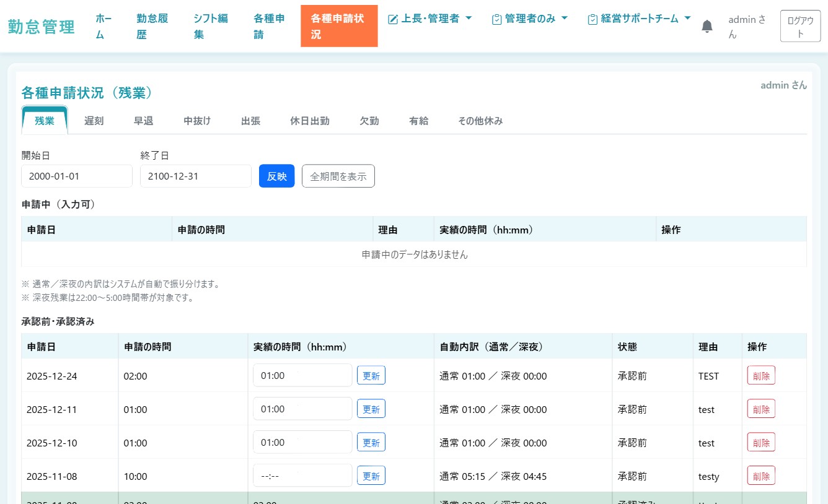Expand the 上長･管理者 dropdown menu
828x504 pixels.
click(x=429, y=19)
